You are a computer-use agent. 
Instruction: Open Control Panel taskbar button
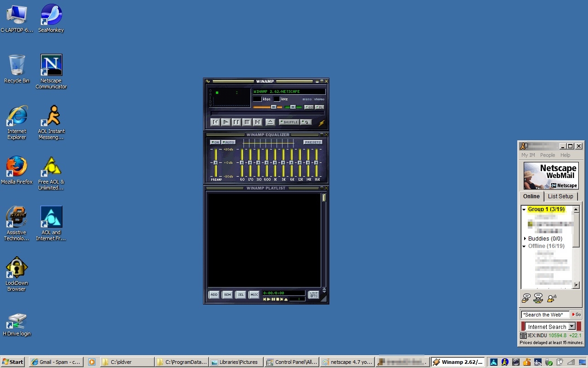[292, 362]
